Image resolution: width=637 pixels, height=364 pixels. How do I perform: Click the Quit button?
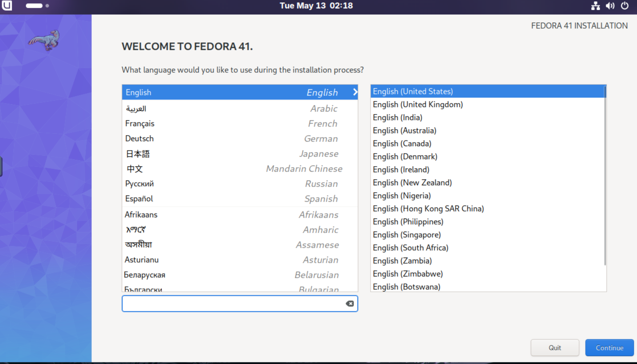[555, 348]
